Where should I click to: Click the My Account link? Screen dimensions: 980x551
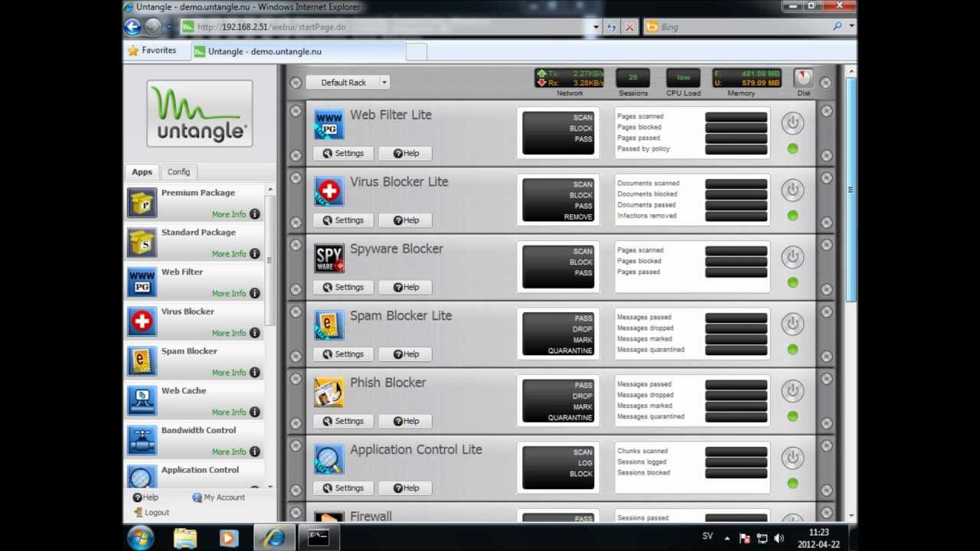pyautogui.click(x=219, y=497)
